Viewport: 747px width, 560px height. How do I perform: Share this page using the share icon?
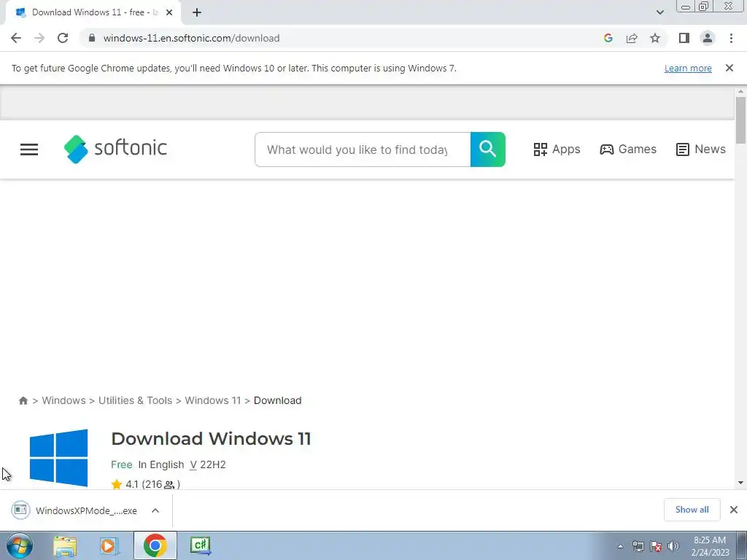tap(632, 38)
